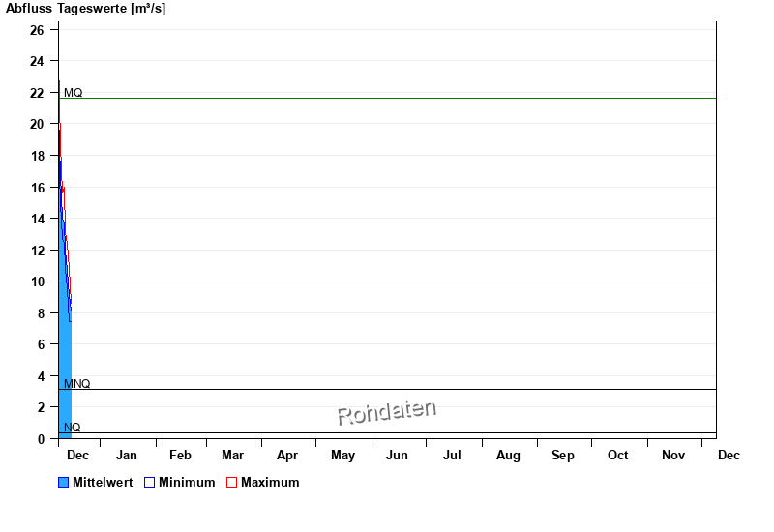Click the Rohdaten watermark text
Image resolution: width=774 pixels, height=532 pixels.
[387, 412]
